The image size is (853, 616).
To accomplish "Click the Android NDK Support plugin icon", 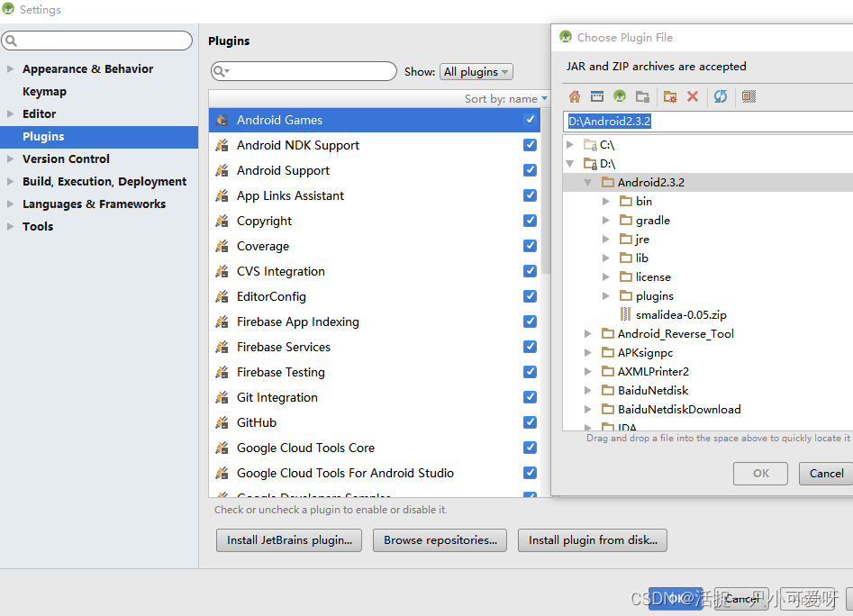I will click(x=222, y=145).
